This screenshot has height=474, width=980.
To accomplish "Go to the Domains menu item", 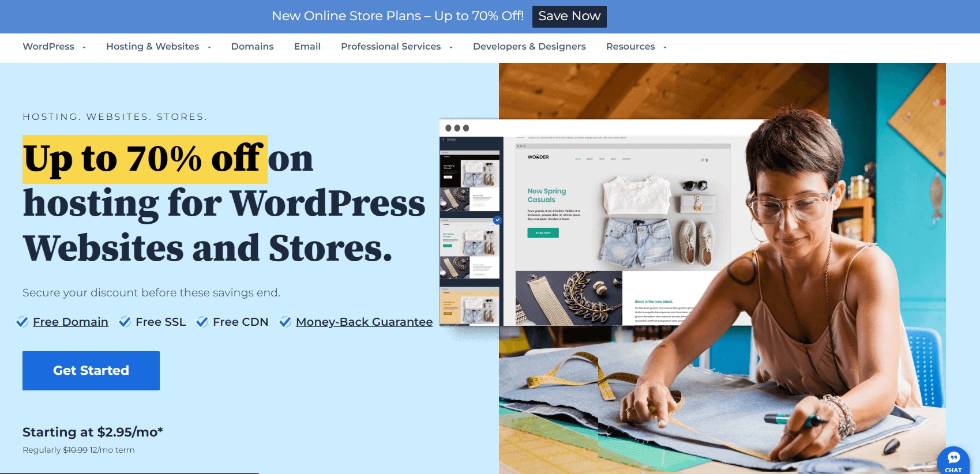I will point(252,47).
